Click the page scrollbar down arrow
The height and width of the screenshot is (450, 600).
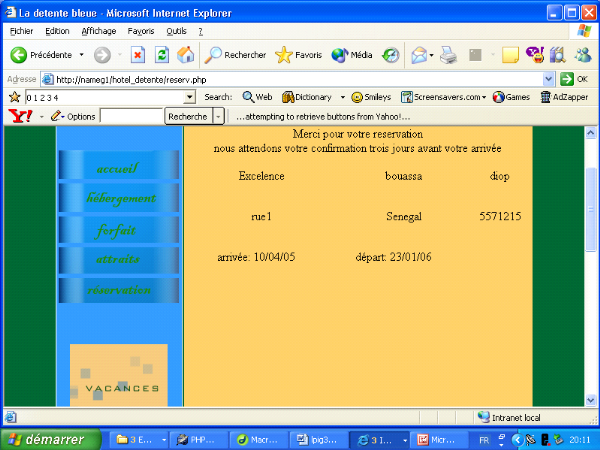pyautogui.click(x=590, y=400)
